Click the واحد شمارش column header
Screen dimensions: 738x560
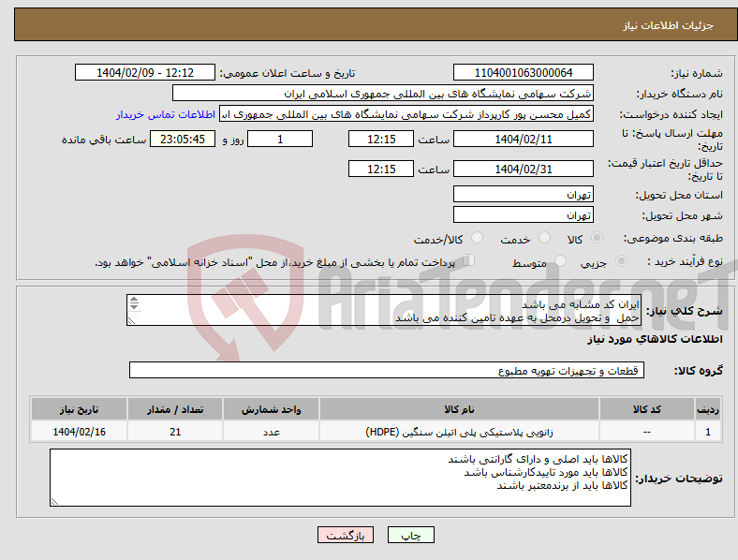(x=271, y=409)
